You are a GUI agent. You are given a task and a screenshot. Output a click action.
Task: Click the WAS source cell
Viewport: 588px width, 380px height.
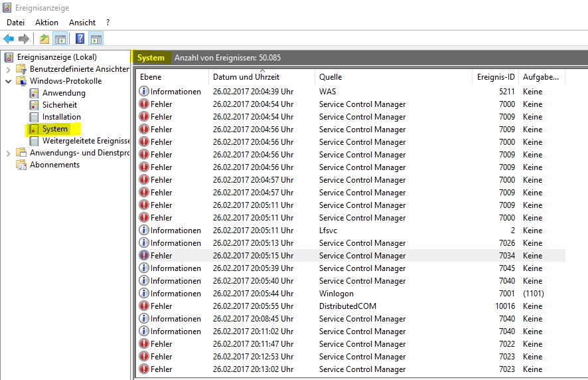click(x=327, y=91)
